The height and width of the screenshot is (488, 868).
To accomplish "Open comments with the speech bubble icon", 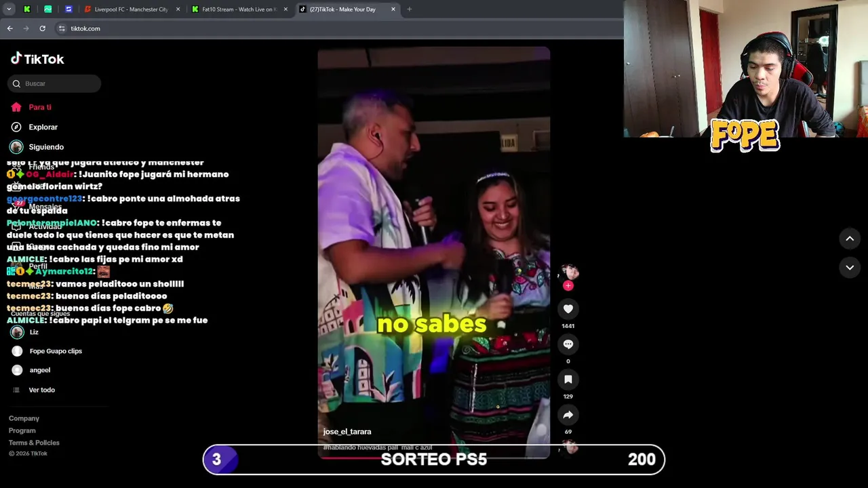I will tap(568, 344).
